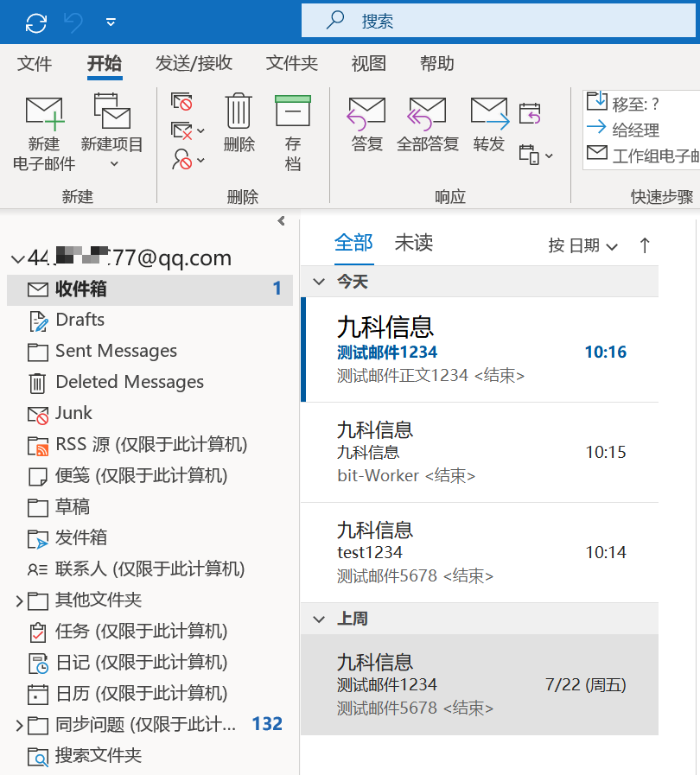This screenshot has height=775, width=700.
Task: Switch to the 发送/接收 ribbon tab
Action: [194, 63]
